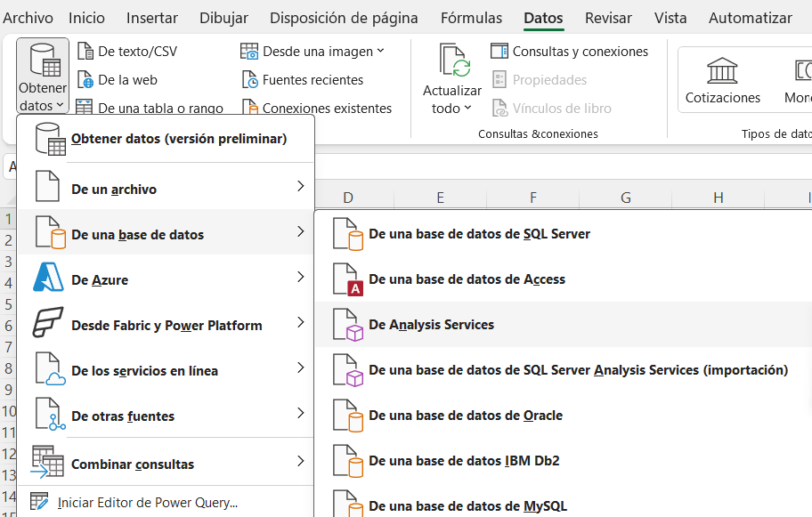
Task: Click the Obtener datos database icon
Action: 43,60
